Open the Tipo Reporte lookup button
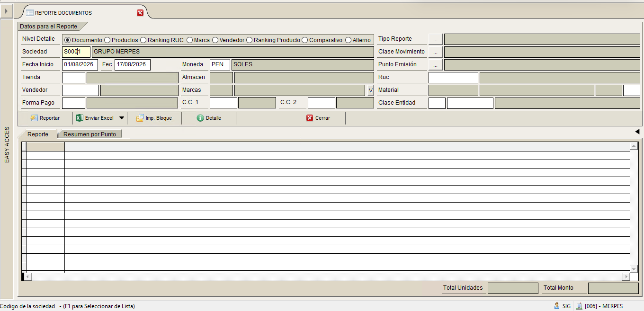The width and height of the screenshot is (644, 311). click(x=435, y=39)
